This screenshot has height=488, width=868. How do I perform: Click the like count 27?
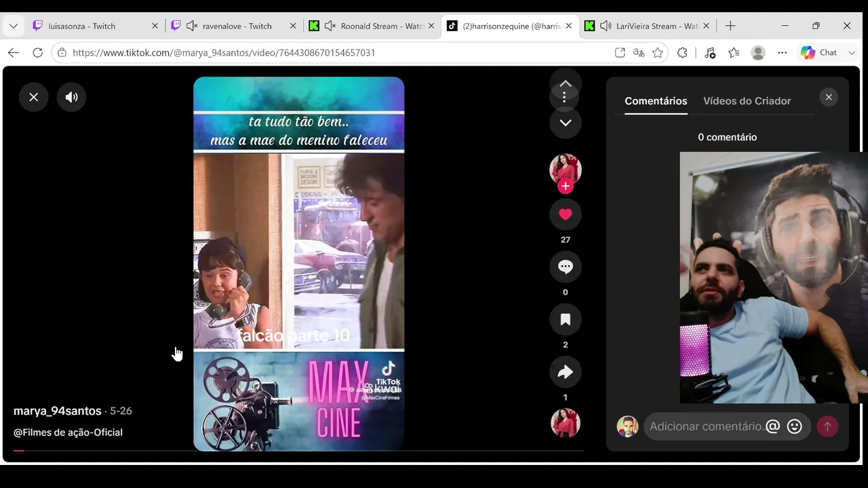[x=566, y=240]
